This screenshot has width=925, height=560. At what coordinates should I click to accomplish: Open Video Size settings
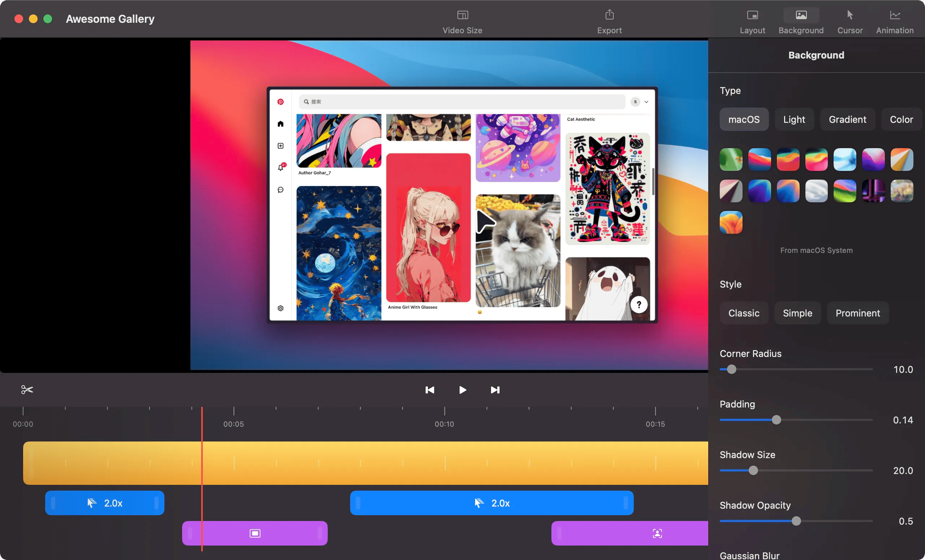[462, 21]
